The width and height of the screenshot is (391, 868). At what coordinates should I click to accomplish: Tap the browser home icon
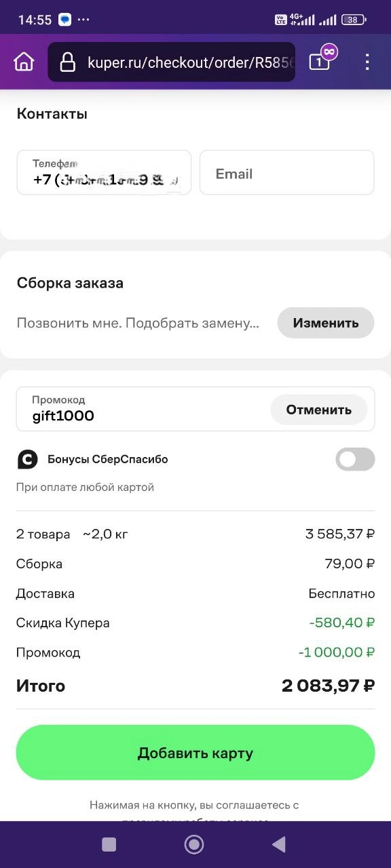[24, 62]
